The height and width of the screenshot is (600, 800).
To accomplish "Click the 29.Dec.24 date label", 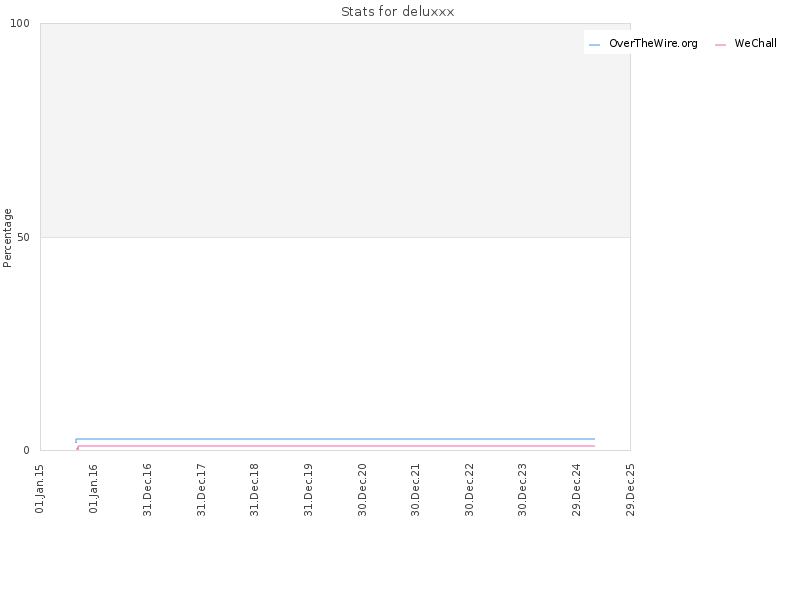I will (577, 489).
